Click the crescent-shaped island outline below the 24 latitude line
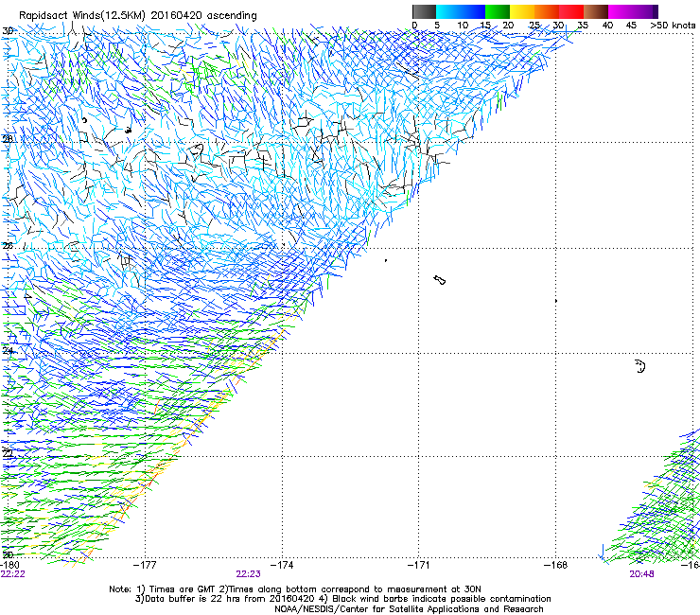The height and width of the screenshot is (615, 700). pyautogui.click(x=640, y=366)
